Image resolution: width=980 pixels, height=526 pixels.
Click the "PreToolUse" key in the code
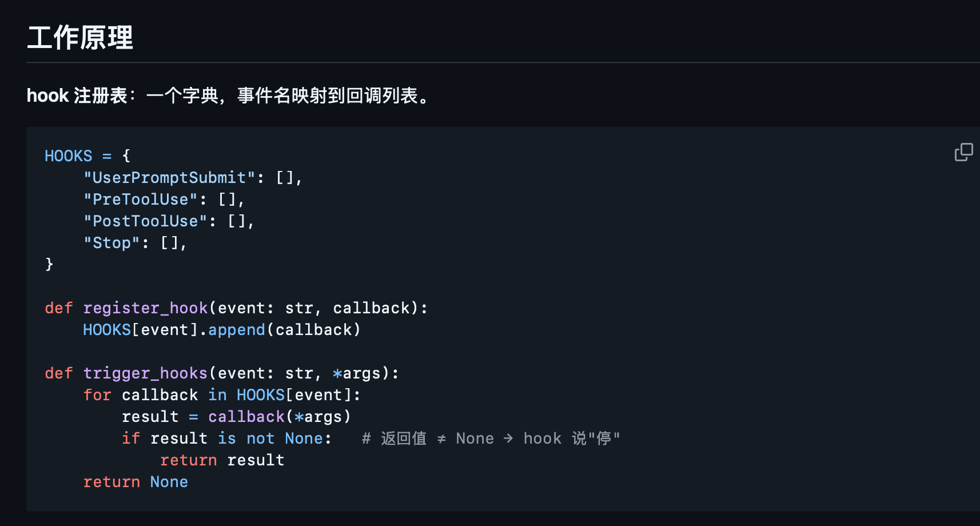point(141,199)
